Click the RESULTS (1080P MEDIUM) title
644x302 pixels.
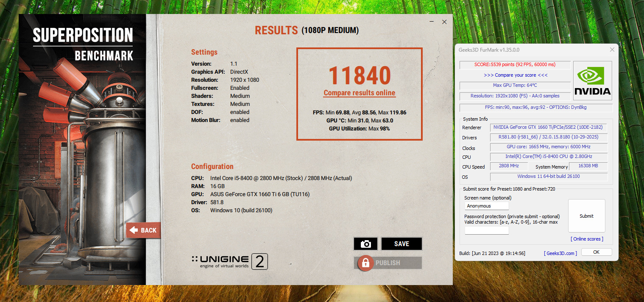click(x=307, y=30)
